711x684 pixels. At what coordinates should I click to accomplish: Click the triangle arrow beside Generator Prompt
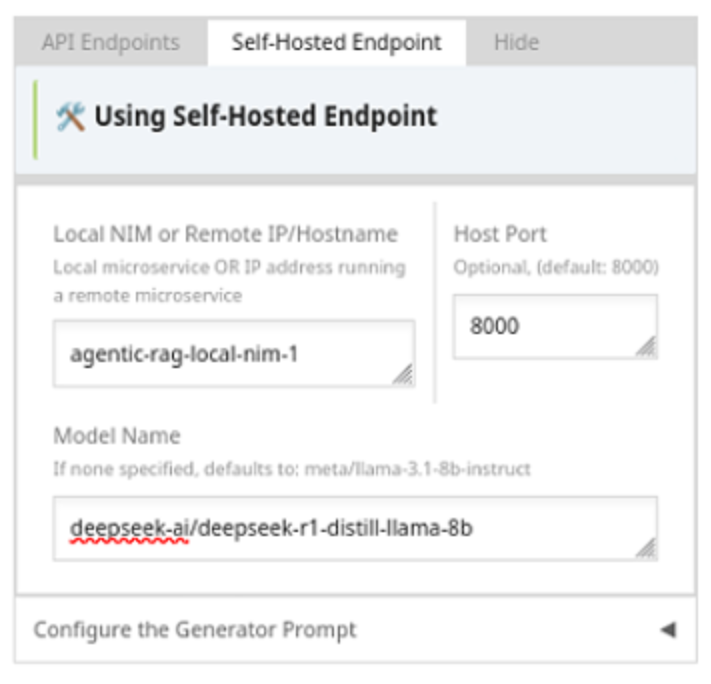click(667, 630)
